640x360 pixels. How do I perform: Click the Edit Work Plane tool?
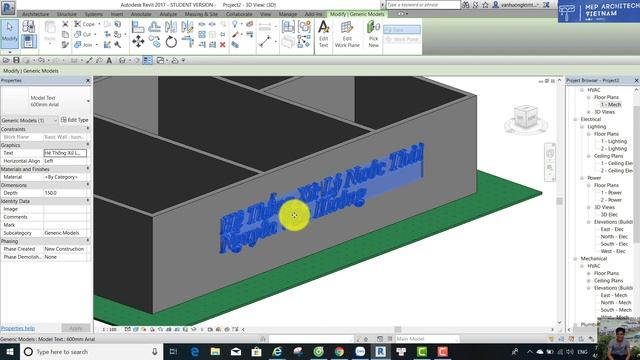[x=347, y=34]
